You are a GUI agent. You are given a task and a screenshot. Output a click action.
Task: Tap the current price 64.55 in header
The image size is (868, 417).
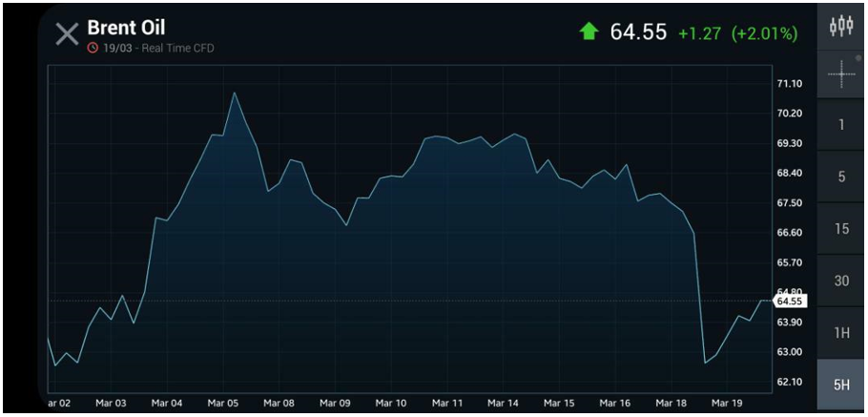pos(638,32)
